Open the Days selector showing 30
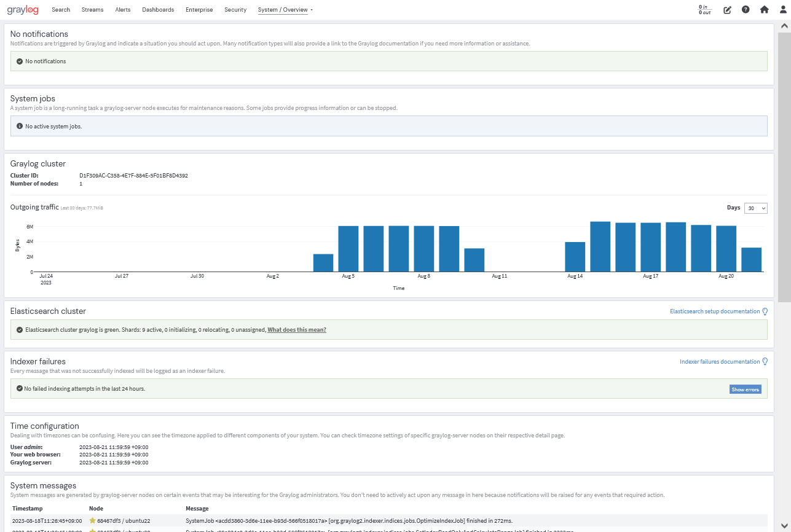The width and height of the screenshot is (791, 532). [755, 208]
